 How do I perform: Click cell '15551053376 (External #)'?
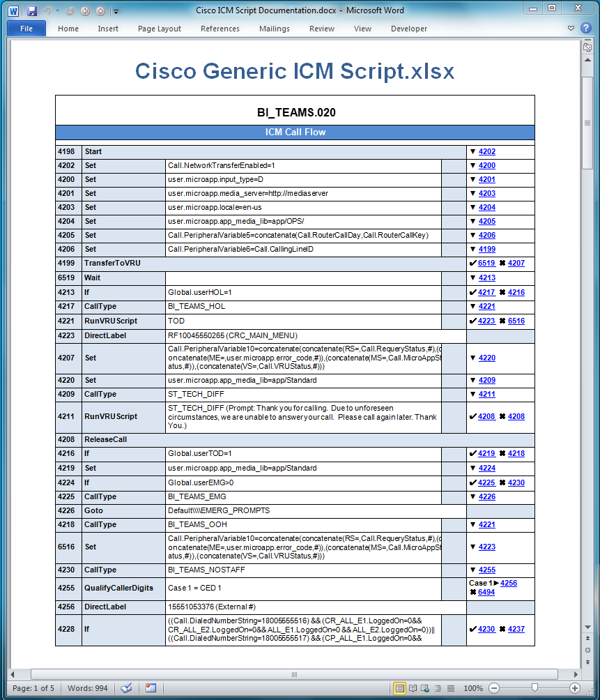point(316,607)
